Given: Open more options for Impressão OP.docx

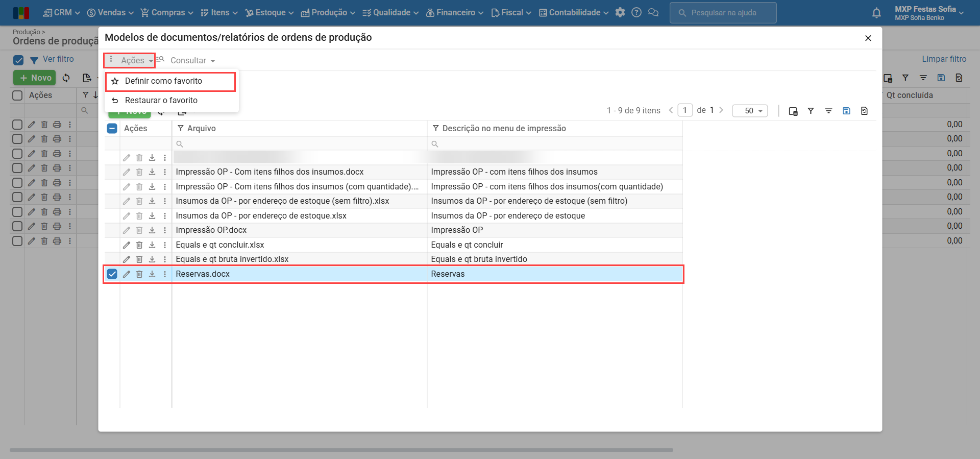Looking at the screenshot, I should [165, 230].
